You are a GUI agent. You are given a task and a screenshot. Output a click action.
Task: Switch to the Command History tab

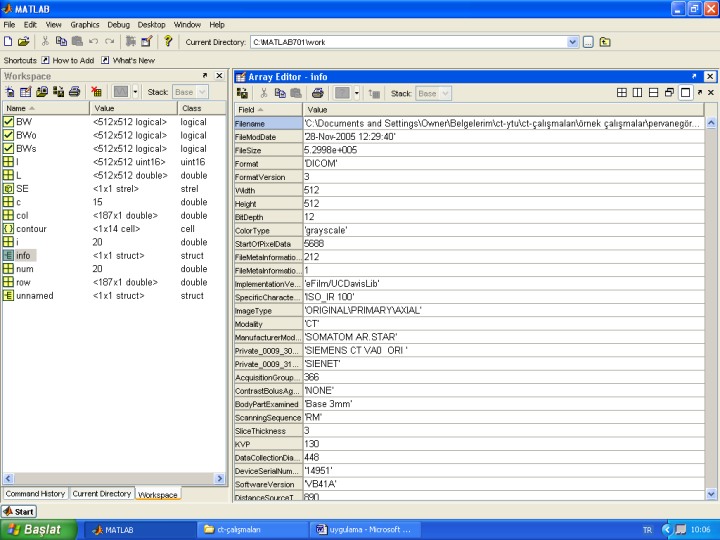click(35, 494)
